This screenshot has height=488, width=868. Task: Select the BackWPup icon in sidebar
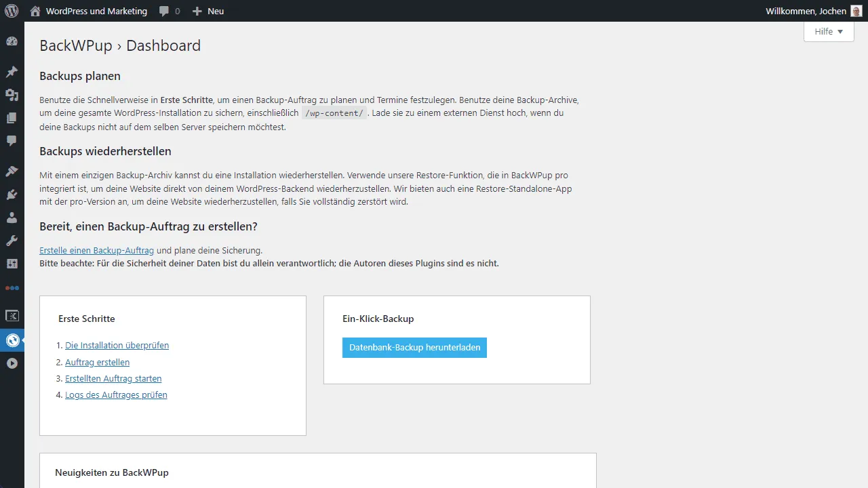(x=12, y=340)
